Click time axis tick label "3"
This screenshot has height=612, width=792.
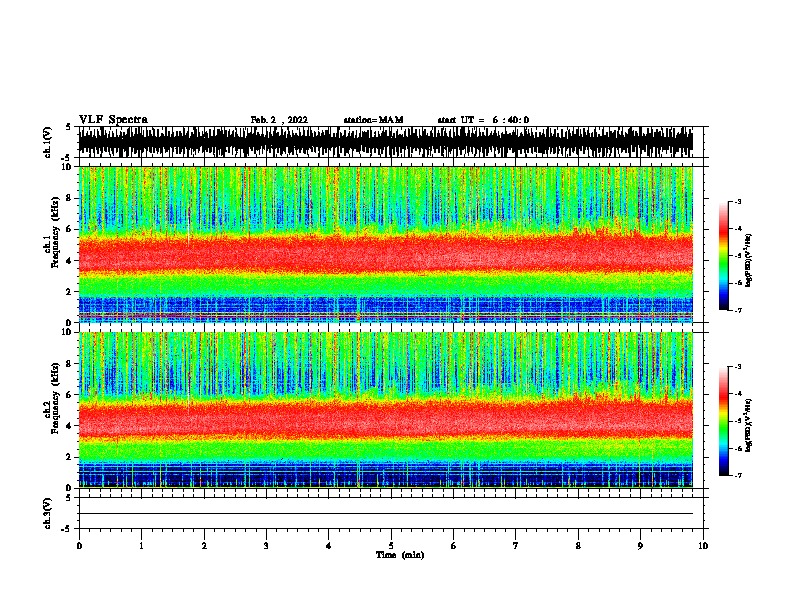[266, 545]
